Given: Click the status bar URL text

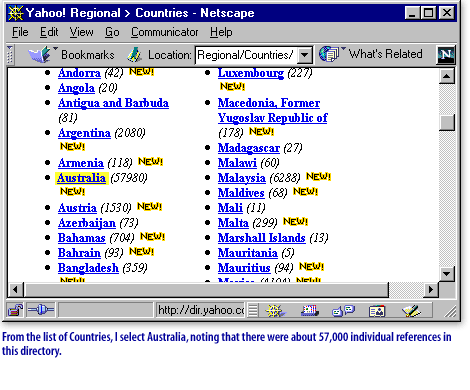Looking at the screenshot, I should [201, 310].
